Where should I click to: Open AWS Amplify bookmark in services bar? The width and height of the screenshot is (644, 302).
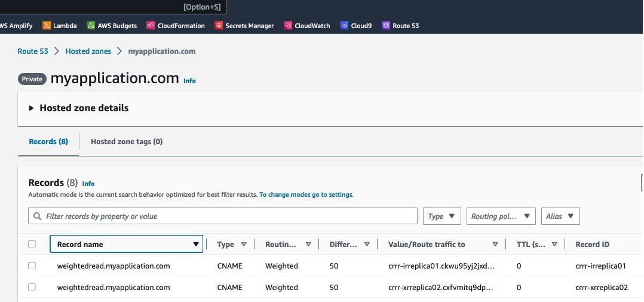click(16, 26)
